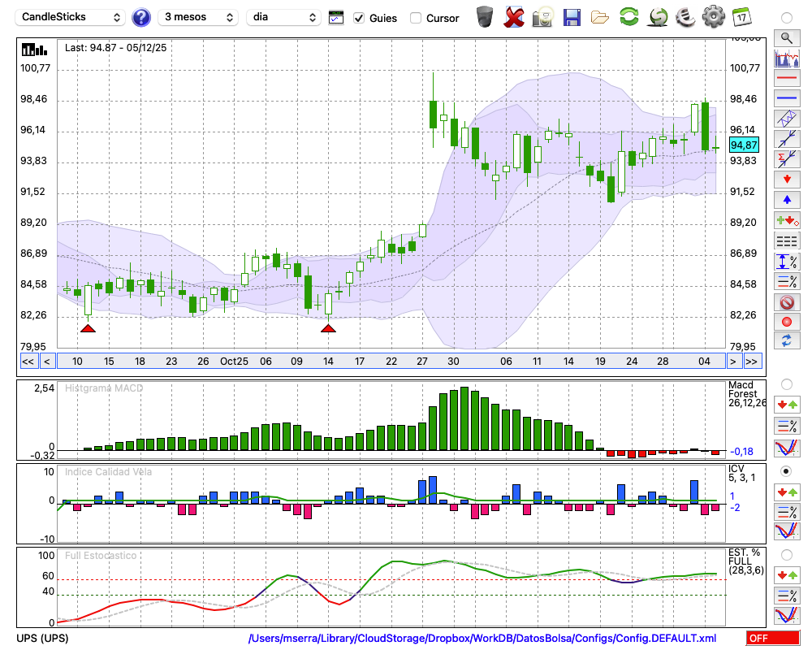
Task: Enable the Cursor checkbox
Action: (x=416, y=18)
